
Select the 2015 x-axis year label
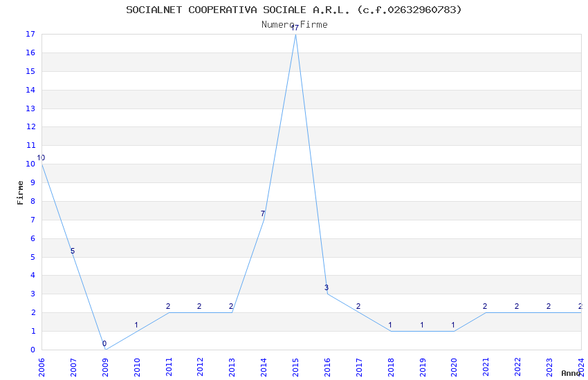(295, 368)
